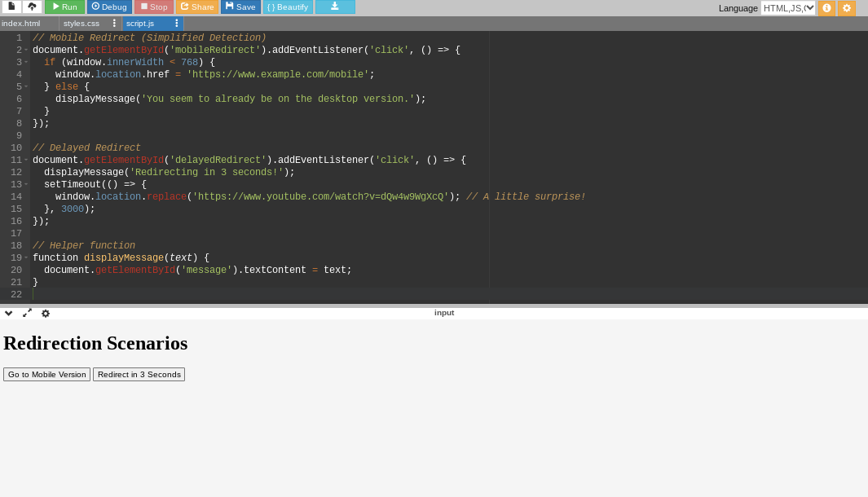Image resolution: width=868 pixels, height=497 pixels.
Task: Expand the output panel to fullscreen
Action: [27, 313]
